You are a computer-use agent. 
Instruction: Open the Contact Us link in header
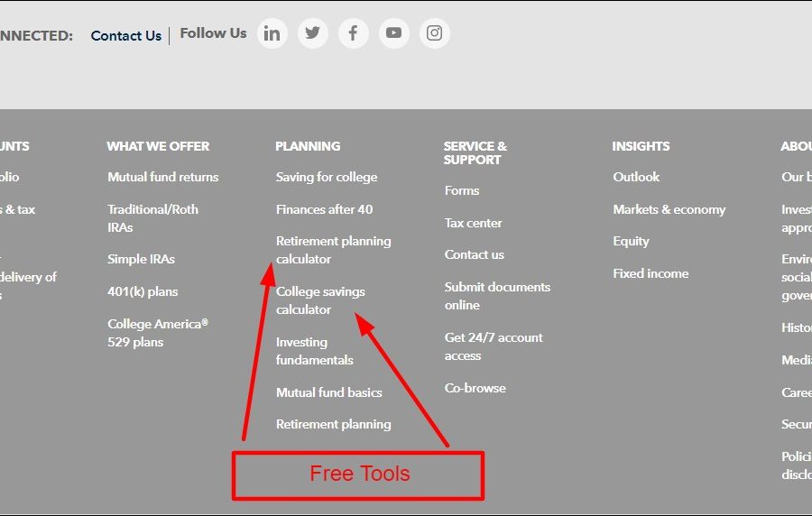[x=125, y=36]
